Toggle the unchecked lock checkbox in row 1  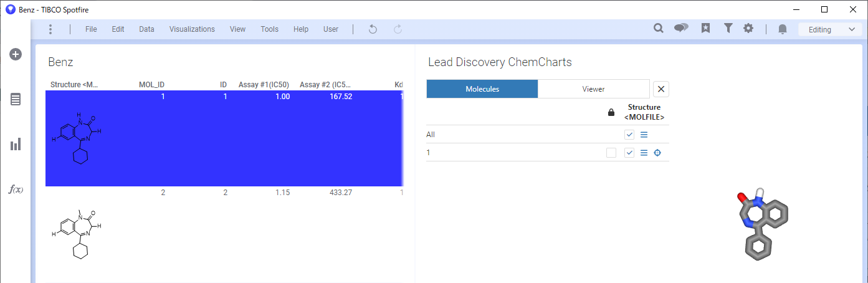pos(611,153)
